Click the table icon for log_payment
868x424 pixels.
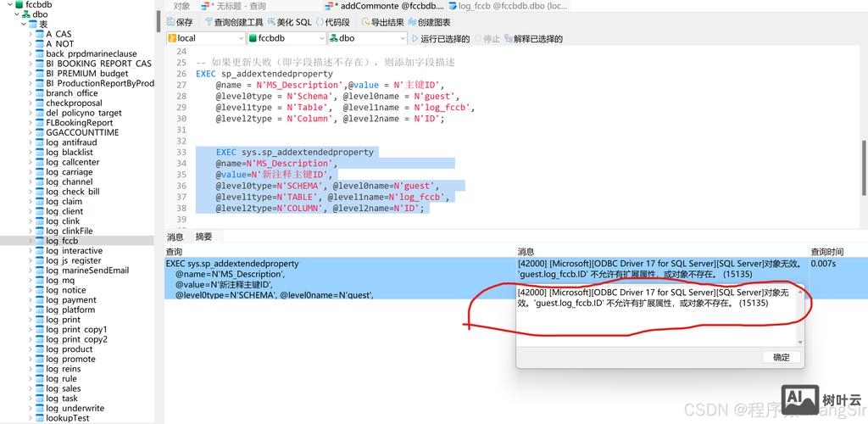point(39,300)
